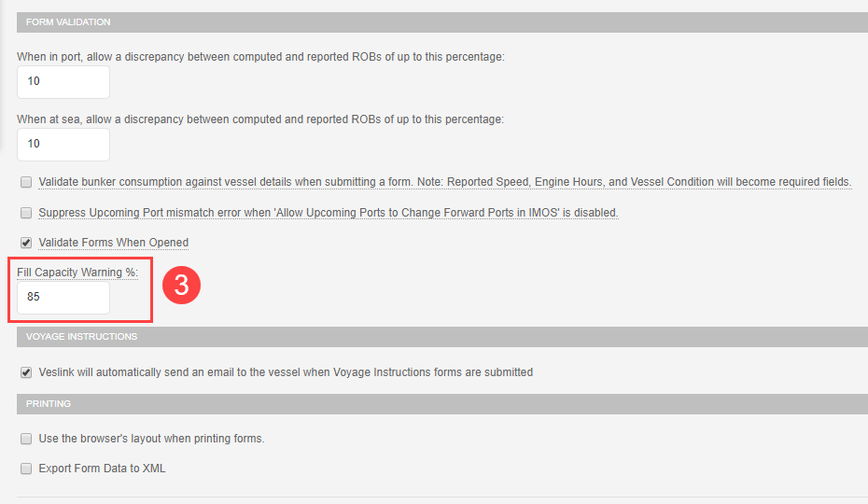Click the Validate Forms When Opened label

click(113, 243)
